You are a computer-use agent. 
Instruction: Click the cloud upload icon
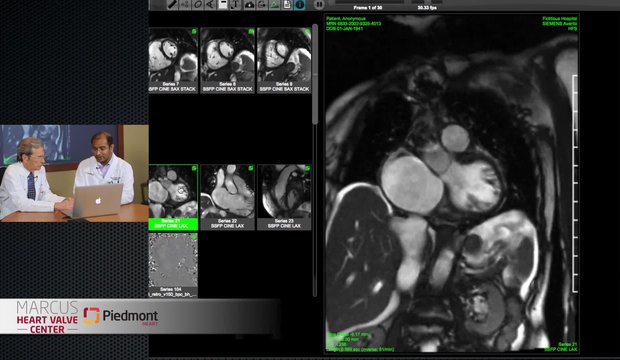[x=249, y=5]
